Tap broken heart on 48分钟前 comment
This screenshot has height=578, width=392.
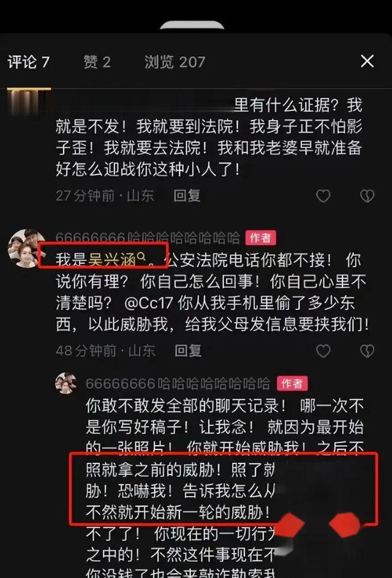(367, 351)
